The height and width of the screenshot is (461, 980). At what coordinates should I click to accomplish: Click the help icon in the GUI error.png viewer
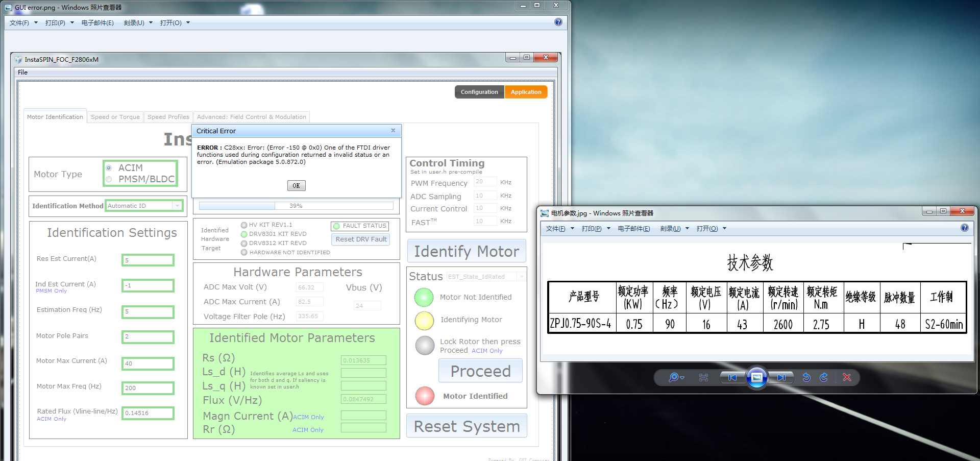pyautogui.click(x=558, y=22)
